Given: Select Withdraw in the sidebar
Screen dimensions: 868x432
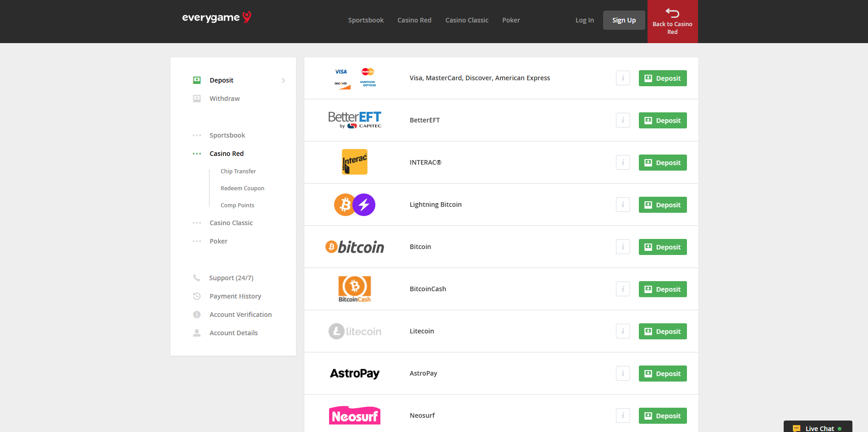Looking at the screenshot, I should tap(225, 99).
